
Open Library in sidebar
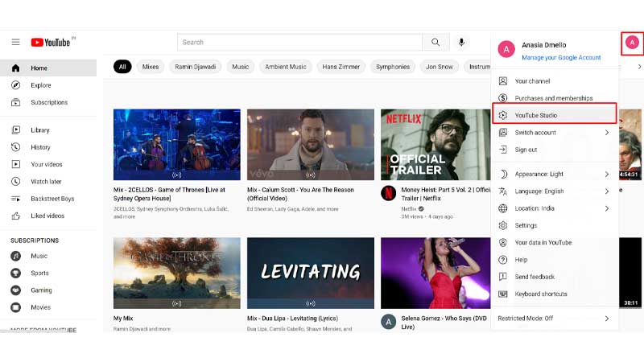(x=48, y=130)
